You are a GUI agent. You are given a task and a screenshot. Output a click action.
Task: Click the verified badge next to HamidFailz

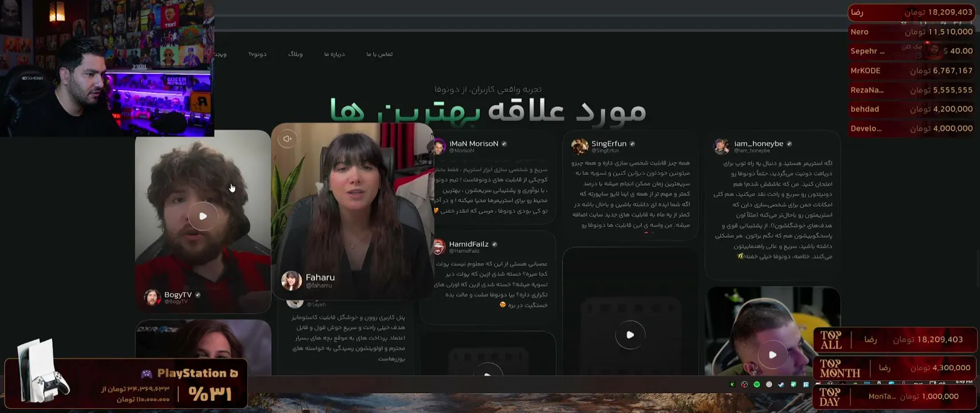[495, 244]
